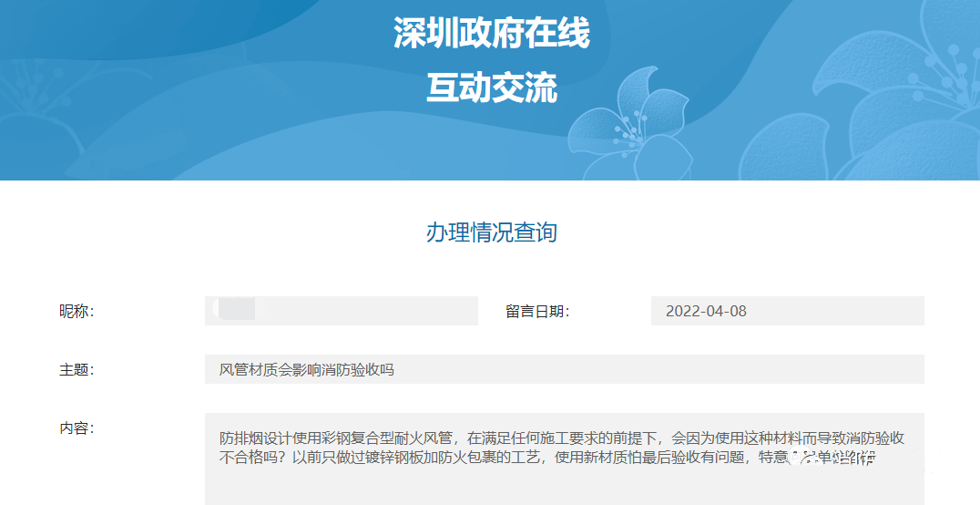The width and height of the screenshot is (980, 505).
Task: Click the subject text 风管材质会影响消防验收吗
Action: [x=307, y=370]
